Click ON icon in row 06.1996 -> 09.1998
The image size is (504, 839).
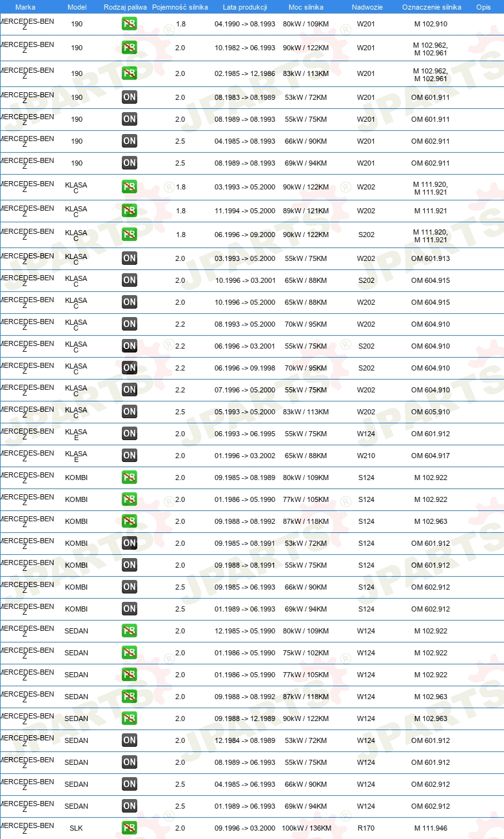tap(130, 369)
